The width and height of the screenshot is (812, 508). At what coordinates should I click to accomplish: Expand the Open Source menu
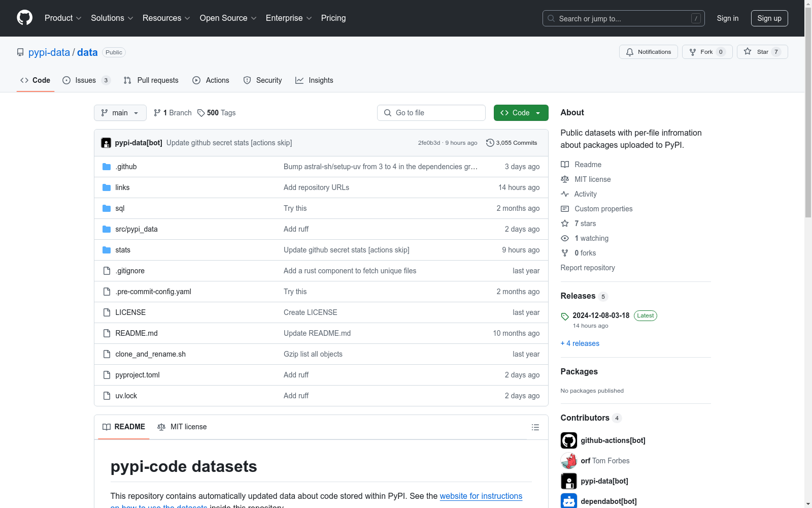[x=228, y=18]
